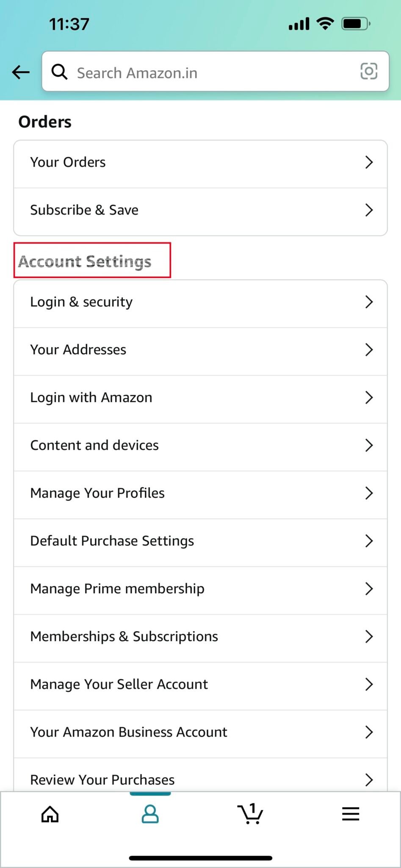The height and width of the screenshot is (868, 401).
Task: Expand the Your Orders row chevron
Action: [x=369, y=162]
